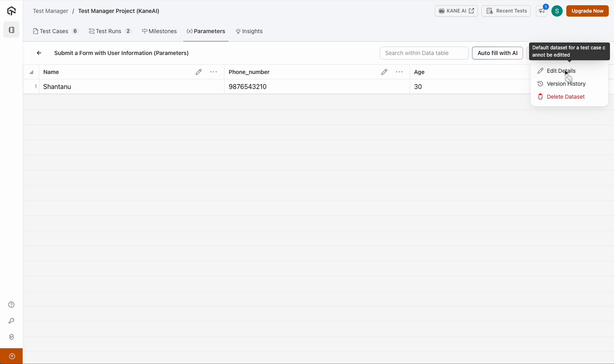Click the Auto fill with AI button

tap(497, 53)
